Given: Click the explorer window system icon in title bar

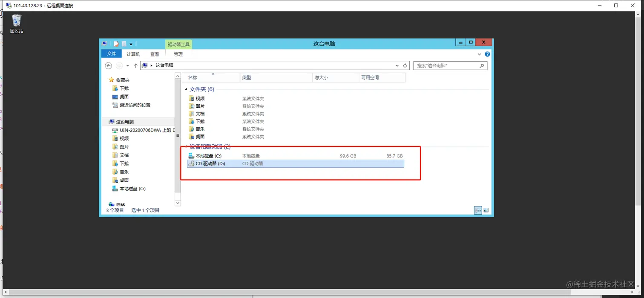Looking at the screenshot, I should pyautogui.click(x=104, y=43).
